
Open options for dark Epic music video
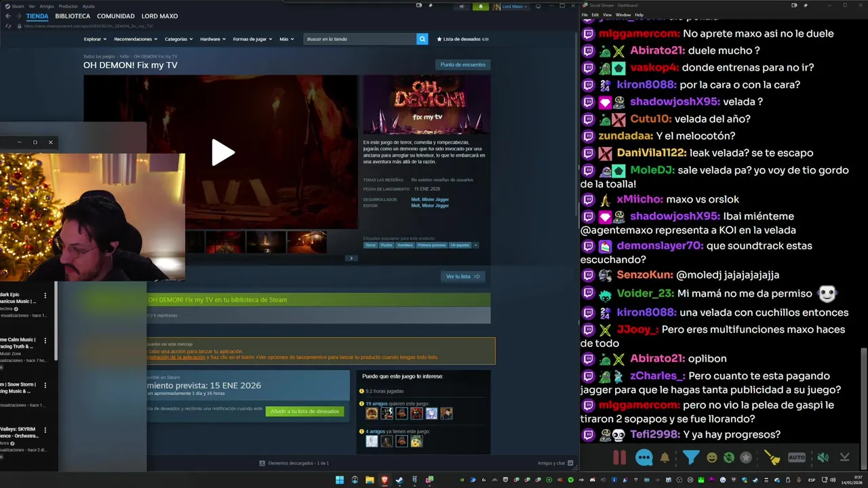(45, 296)
